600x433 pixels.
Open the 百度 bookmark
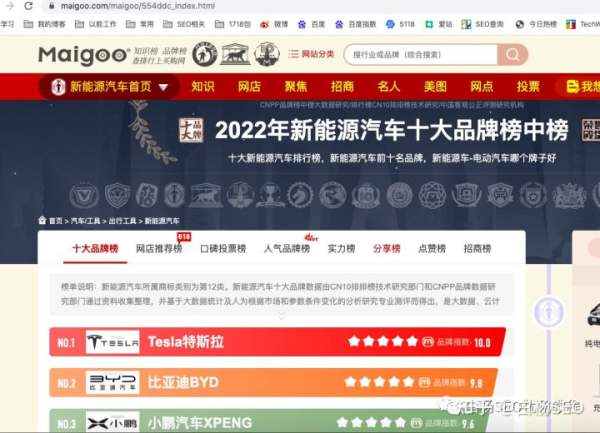(x=311, y=24)
